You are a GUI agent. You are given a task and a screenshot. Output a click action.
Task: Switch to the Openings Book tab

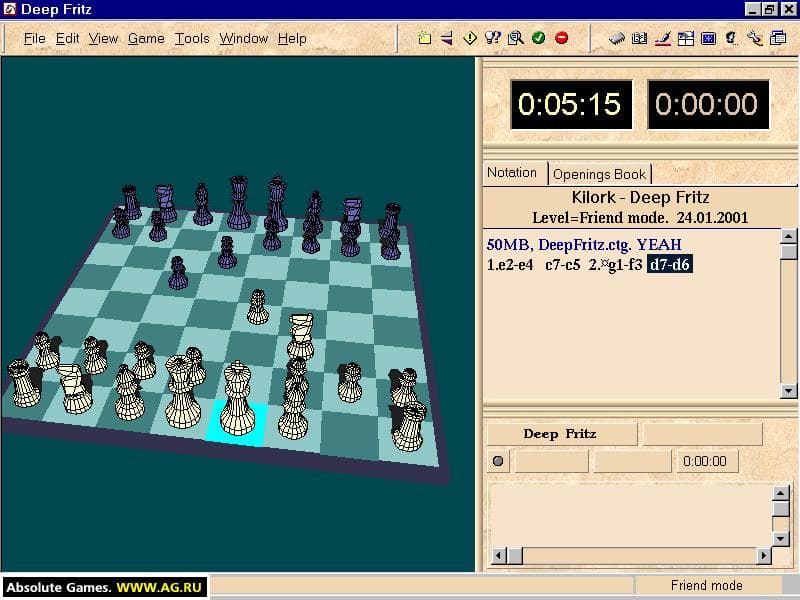click(599, 174)
